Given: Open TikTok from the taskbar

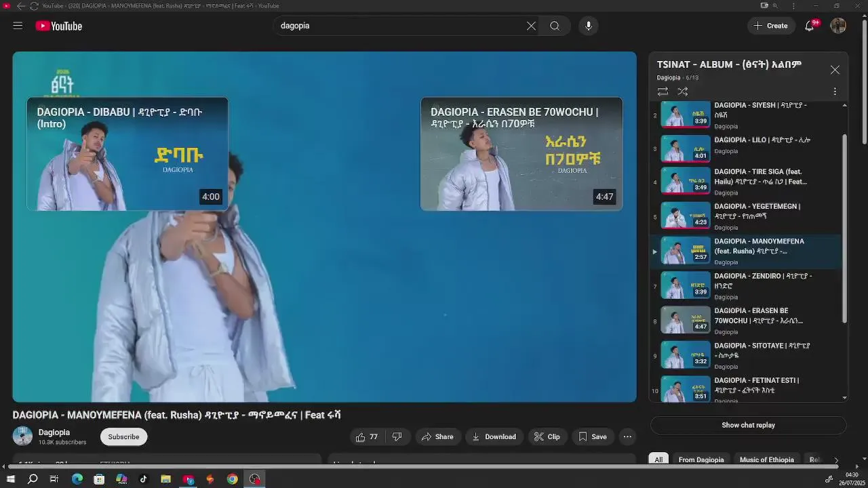Looking at the screenshot, I should point(143,479).
